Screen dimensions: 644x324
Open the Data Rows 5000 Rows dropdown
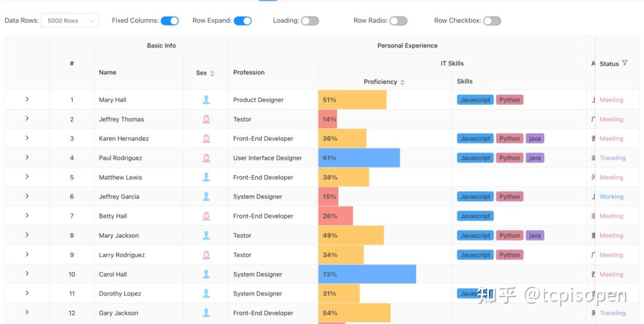[x=70, y=20]
